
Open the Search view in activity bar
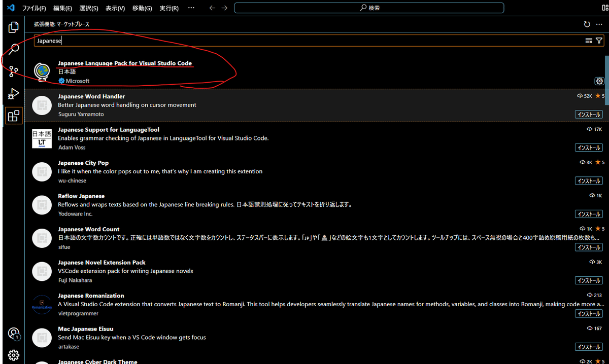coord(14,49)
